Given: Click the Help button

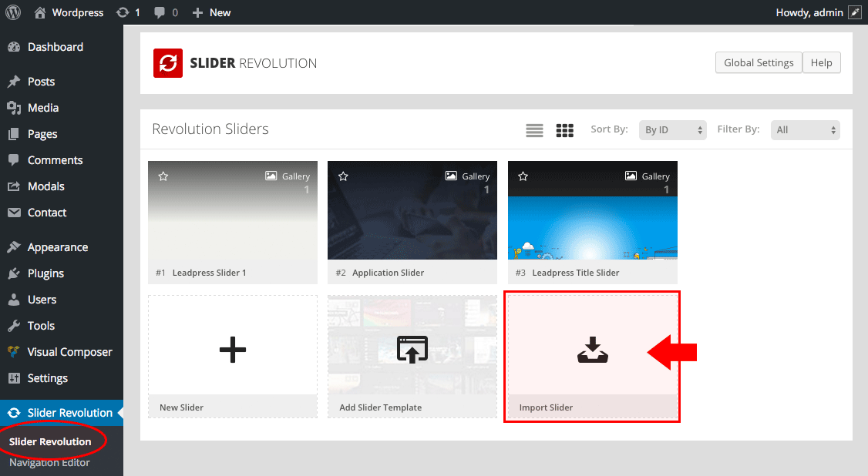Looking at the screenshot, I should 822,62.
